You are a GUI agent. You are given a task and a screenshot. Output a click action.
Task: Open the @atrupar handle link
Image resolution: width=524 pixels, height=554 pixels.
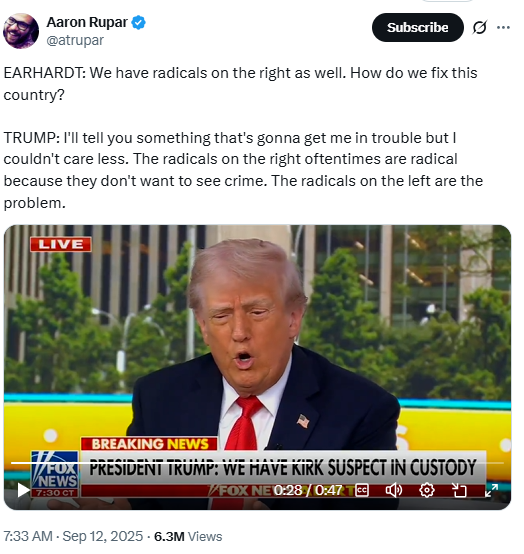tap(75, 40)
